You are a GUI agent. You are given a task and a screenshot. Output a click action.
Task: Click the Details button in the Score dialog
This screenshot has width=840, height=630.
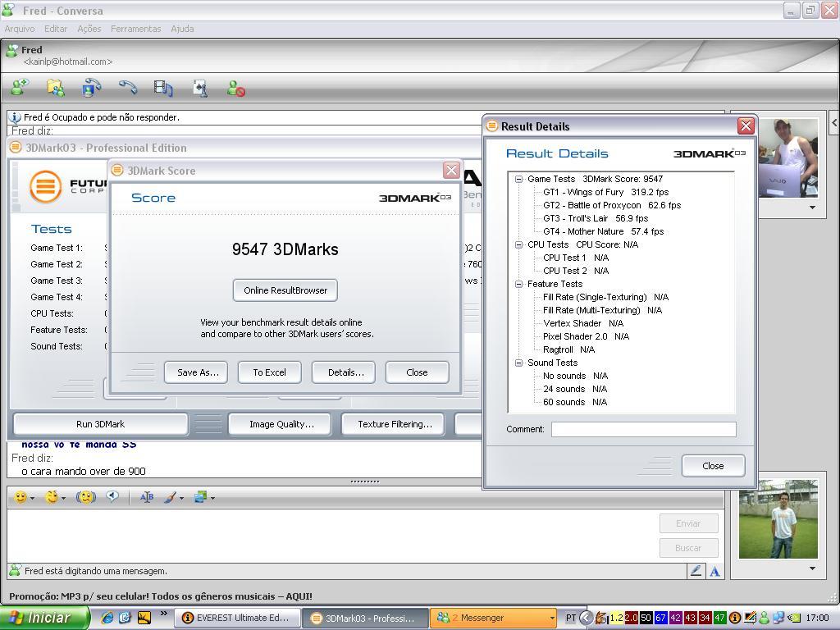[344, 372]
